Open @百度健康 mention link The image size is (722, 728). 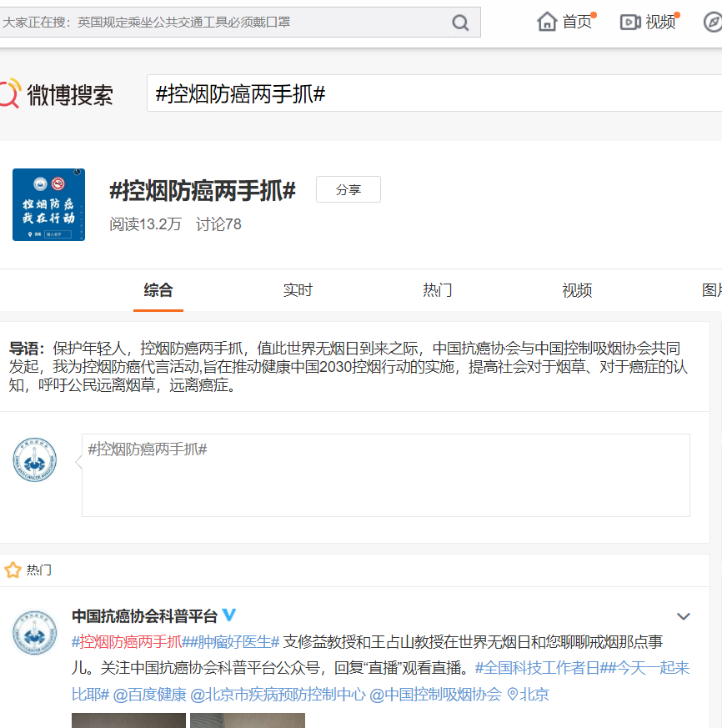click(149, 695)
